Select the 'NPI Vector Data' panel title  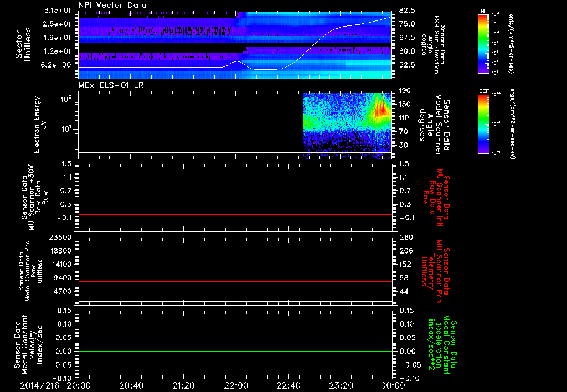click(112, 5)
